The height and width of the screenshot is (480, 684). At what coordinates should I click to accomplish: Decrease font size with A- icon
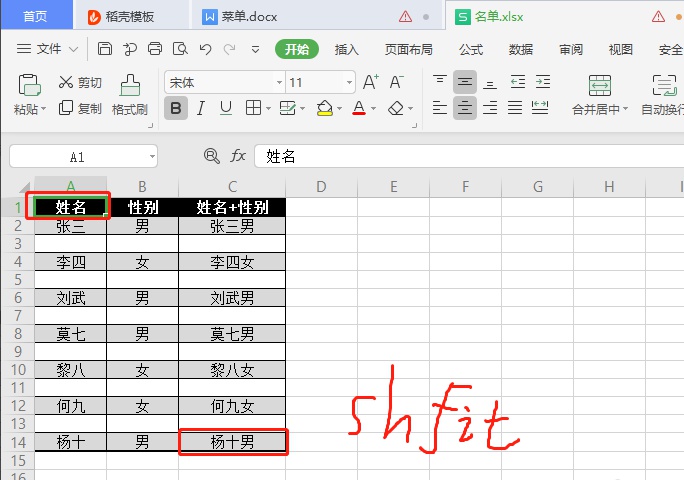coord(397,82)
